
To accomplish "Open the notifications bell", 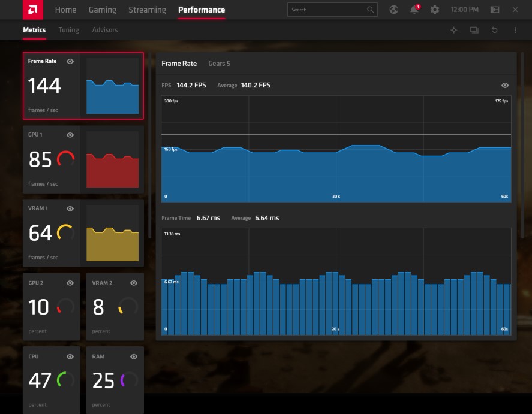I will pyautogui.click(x=414, y=10).
